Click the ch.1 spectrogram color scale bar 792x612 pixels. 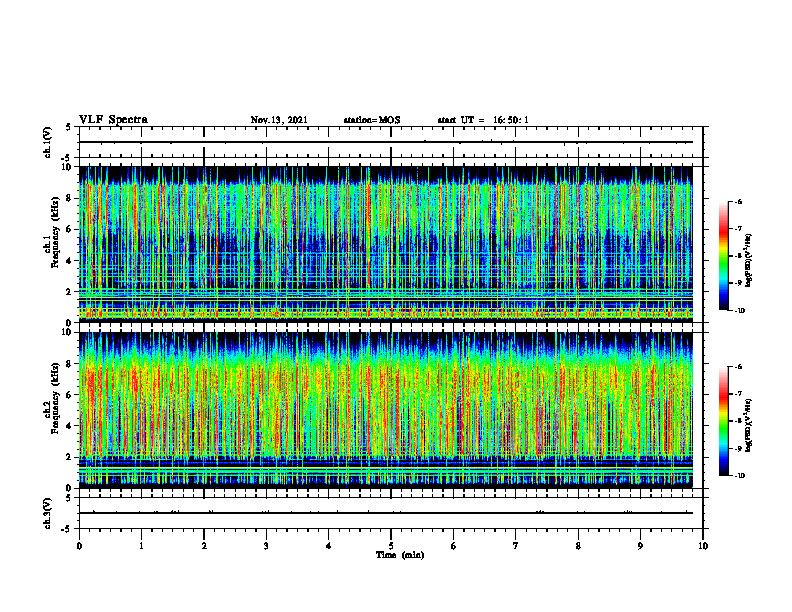(723, 256)
